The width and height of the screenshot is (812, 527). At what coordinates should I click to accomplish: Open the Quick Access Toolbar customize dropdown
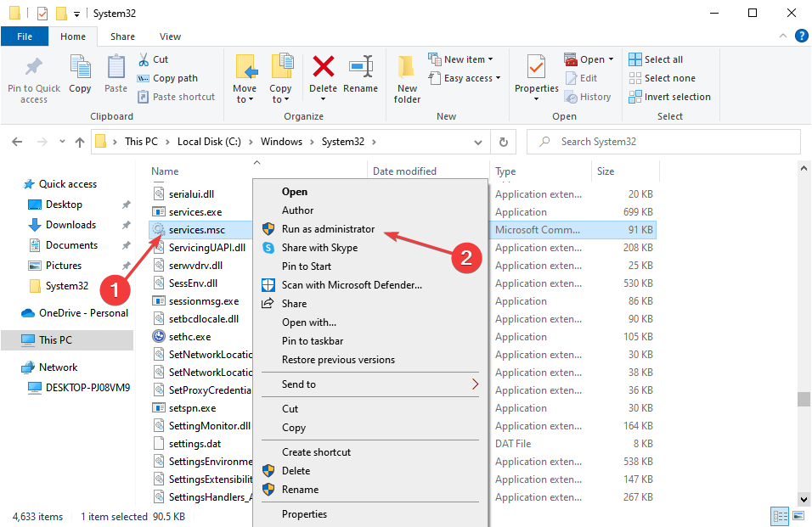click(x=76, y=14)
